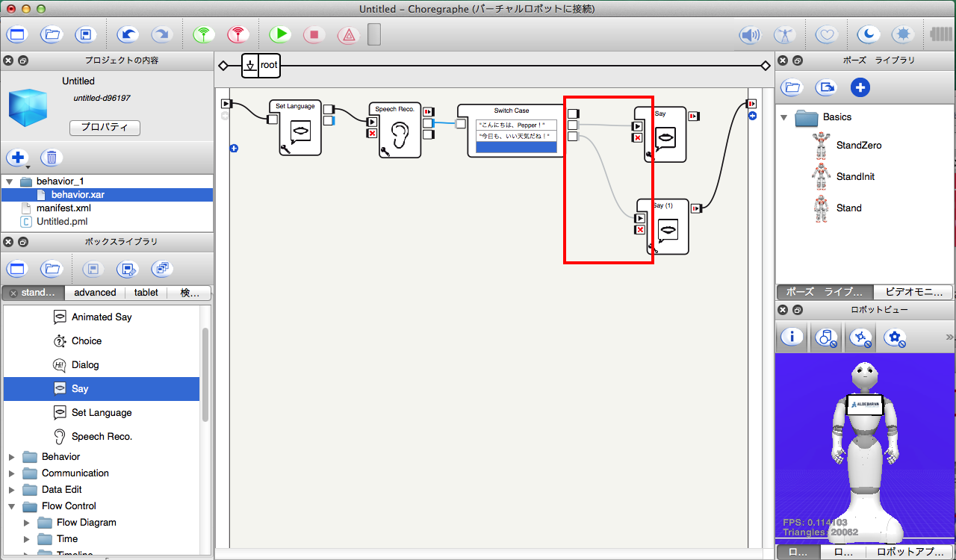Switch to the advanced library tab
This screenshot has height=560, width=956.
pyautogui.click(x=95, y=293)
